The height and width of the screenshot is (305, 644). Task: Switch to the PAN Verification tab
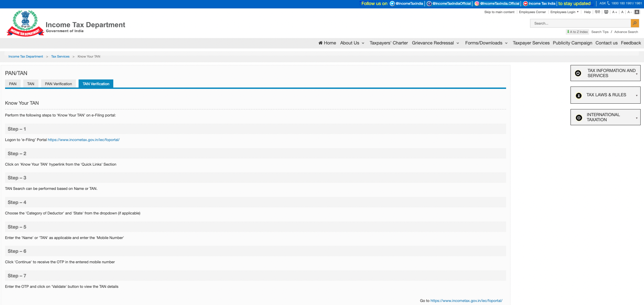click(x=59, y=84)
